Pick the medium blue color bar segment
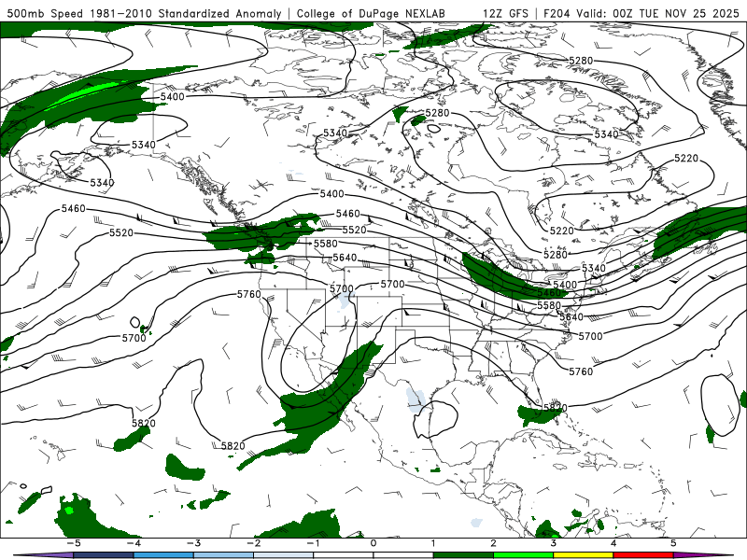Image resolution: width=747 pixels, height=560 pixels. 163,555
